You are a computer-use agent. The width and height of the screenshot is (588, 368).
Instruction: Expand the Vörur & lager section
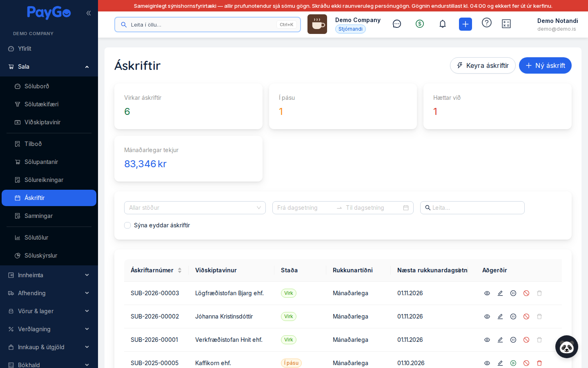(x=49, y=311)
